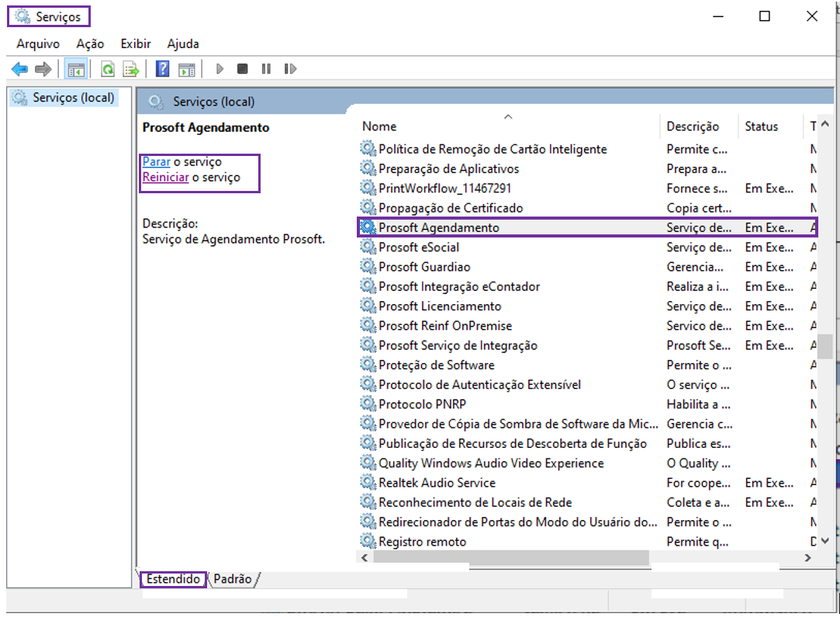Select Prosoft Guardiao service row

pos(588,267)
